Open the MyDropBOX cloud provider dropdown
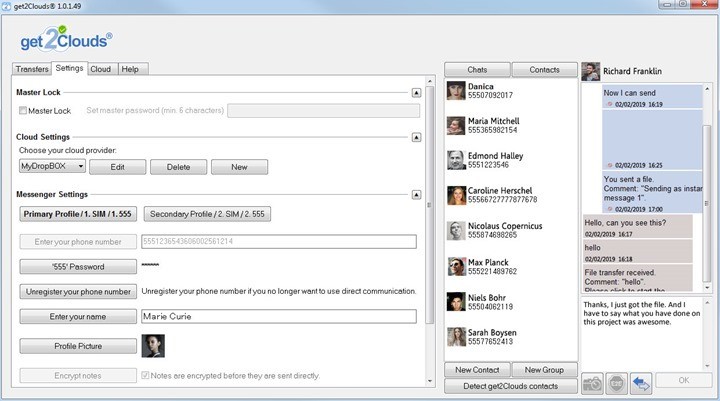This screenshot has height=401, width=720. click(52, 166)
